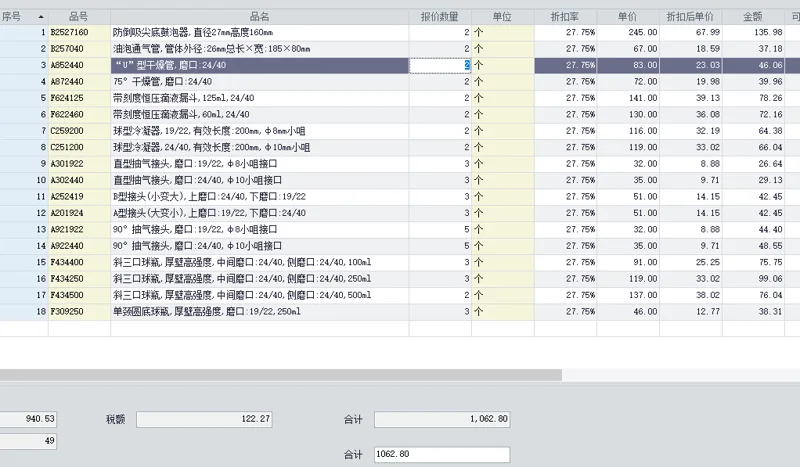
Task: Click the 折扣后单价 column header
Action: point(690,17)
